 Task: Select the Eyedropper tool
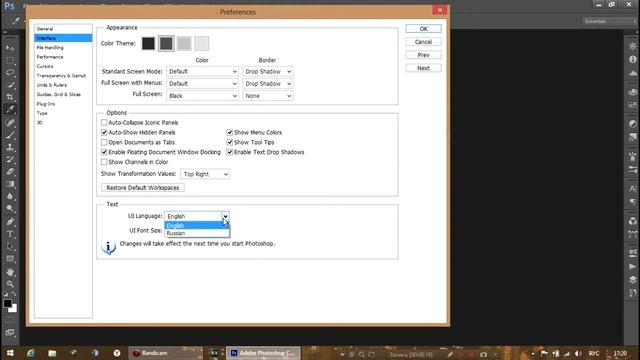[10, 109]
